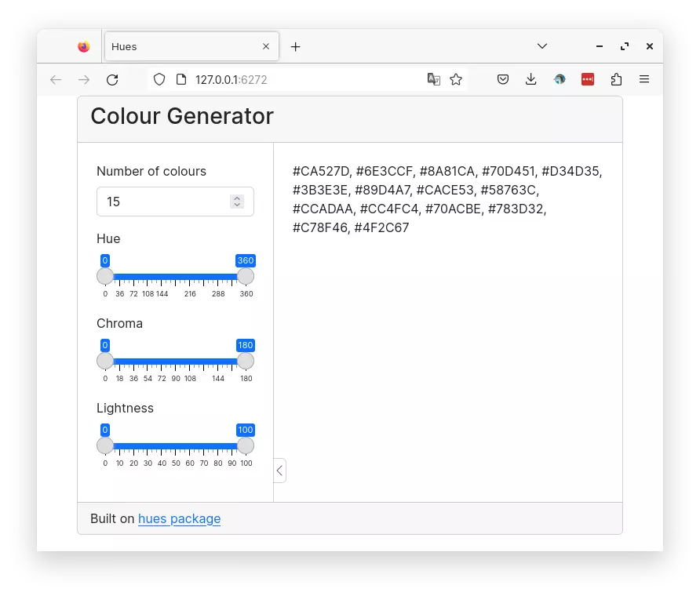Go forward to next page
This screenshot has width=700, height=596.
pos(84,79)
